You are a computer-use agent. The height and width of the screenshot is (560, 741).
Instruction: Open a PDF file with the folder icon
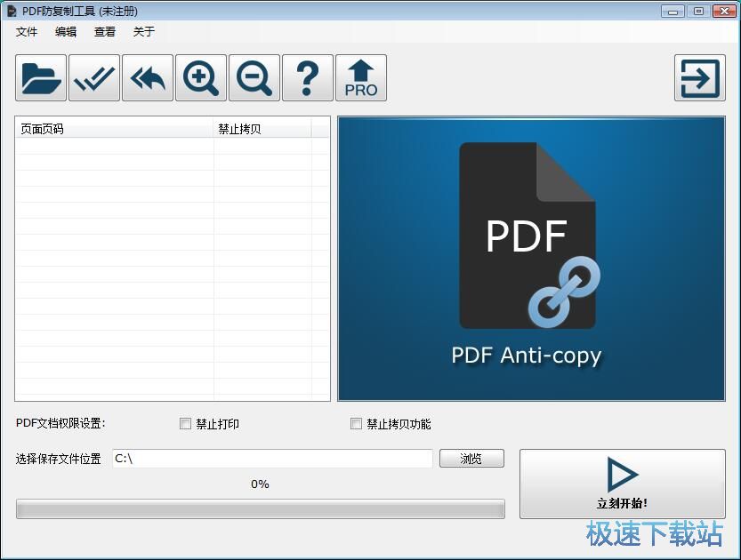(39, 77)
